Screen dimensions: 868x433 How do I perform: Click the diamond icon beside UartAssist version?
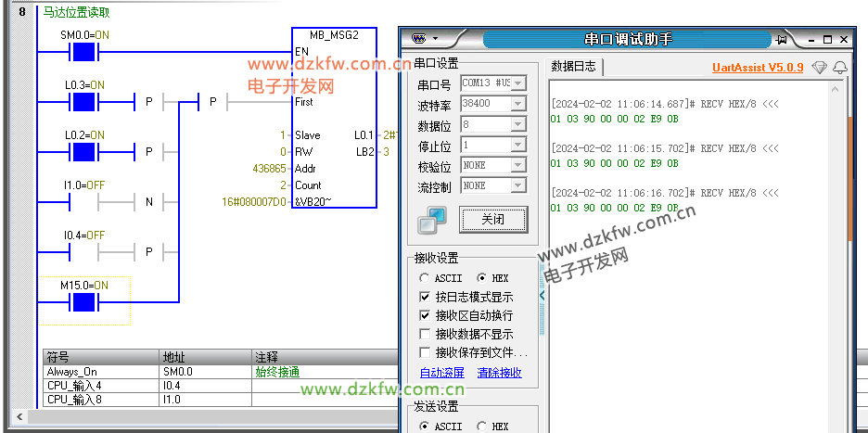819,68
